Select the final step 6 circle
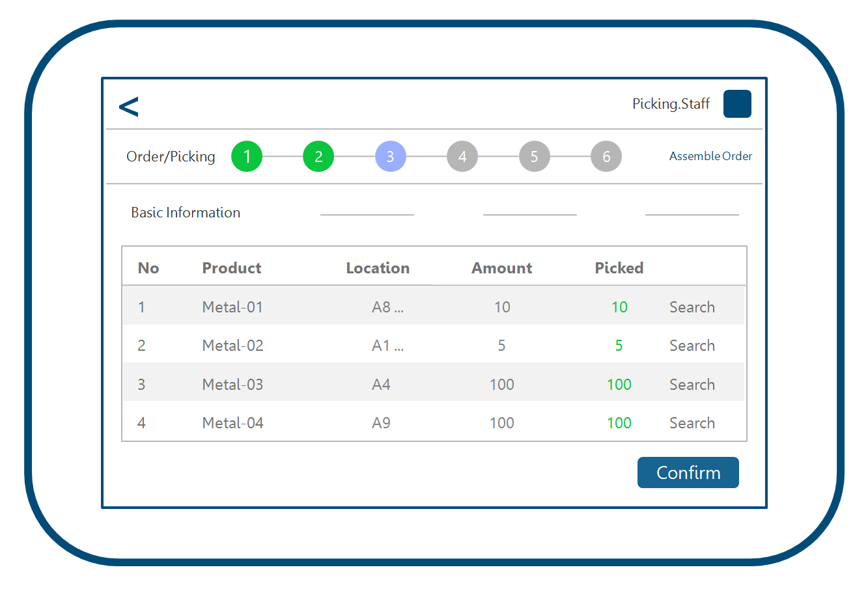This screenshot has width=868, height=589. pos(606,156)
